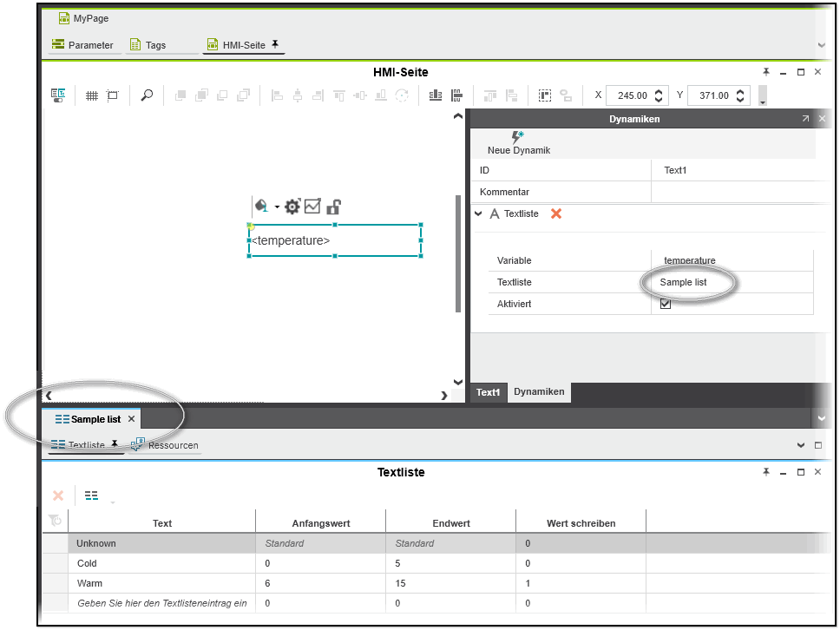Pin the lower Textliste panel
Viewport: 840px width, 630px height.
click(766, 472)
